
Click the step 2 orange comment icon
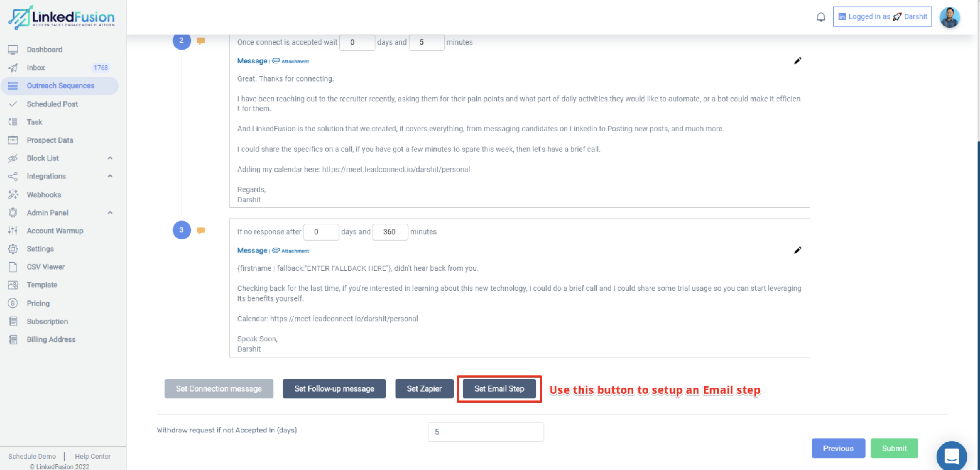(201, 41)
